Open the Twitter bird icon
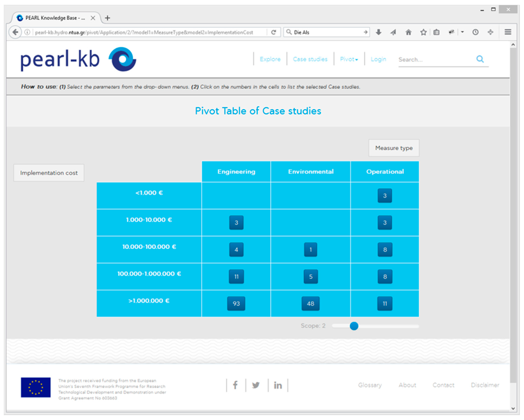 pyautogui.click(x=256, y=385)
